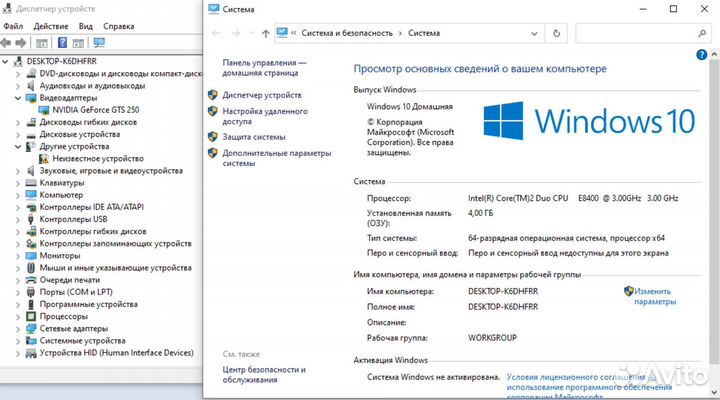This screenshot has width=720, height=400.
Task: Expand the Аудиовходы и аудиовыходы category
Action: click(x=18, y=86)
